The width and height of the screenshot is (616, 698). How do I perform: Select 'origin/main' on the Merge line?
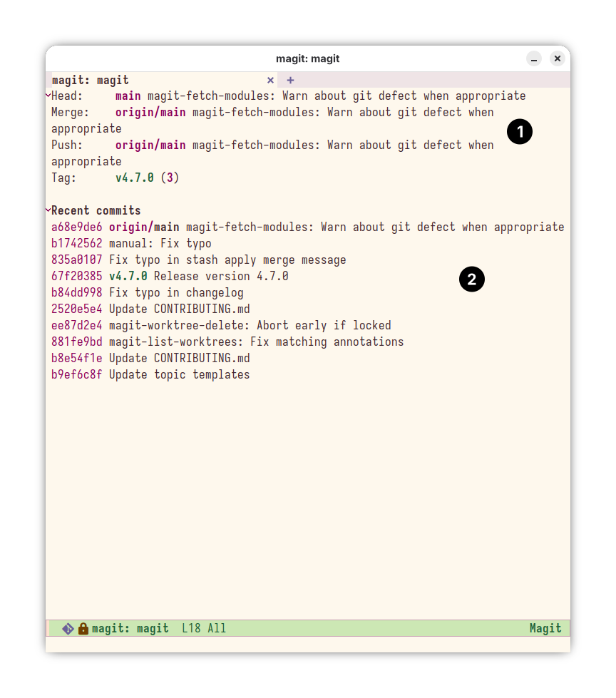coord(150,112)
